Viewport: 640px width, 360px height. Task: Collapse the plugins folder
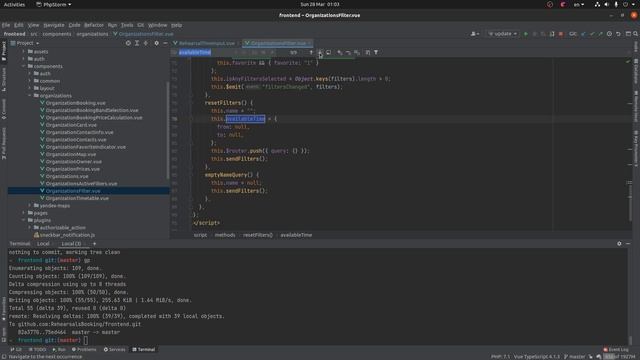(x=24, y=220)
